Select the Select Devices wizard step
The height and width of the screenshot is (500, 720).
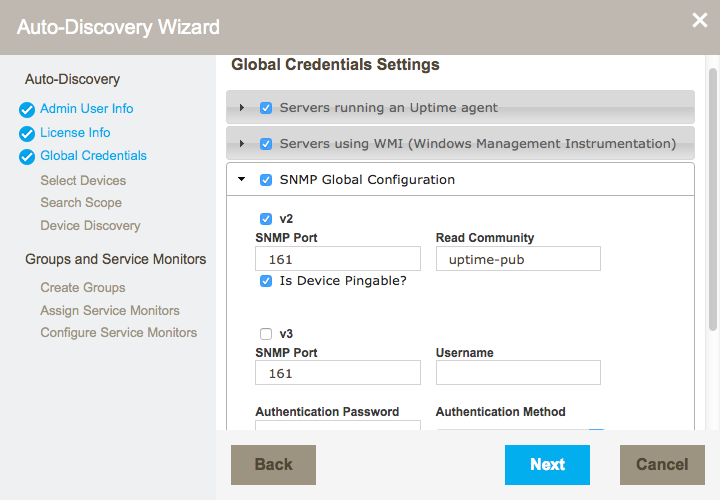(83, 181)
